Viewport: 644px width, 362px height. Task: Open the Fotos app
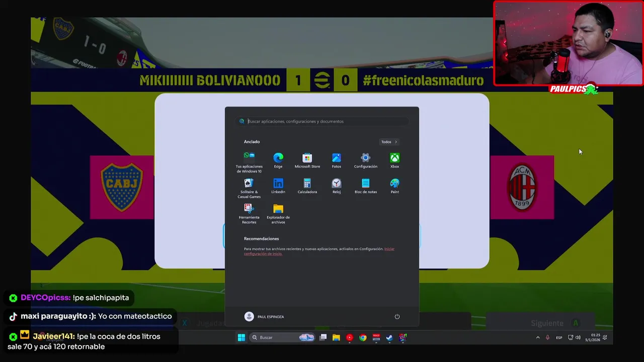(x=337, y=161)
